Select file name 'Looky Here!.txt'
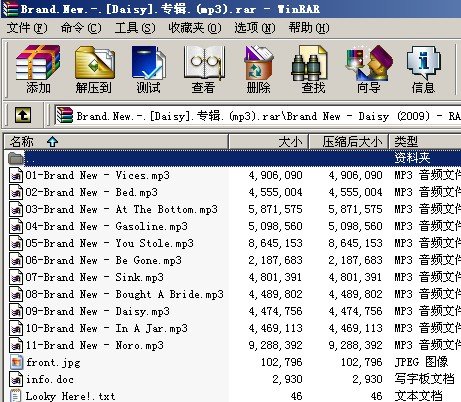 pos(71,396)
